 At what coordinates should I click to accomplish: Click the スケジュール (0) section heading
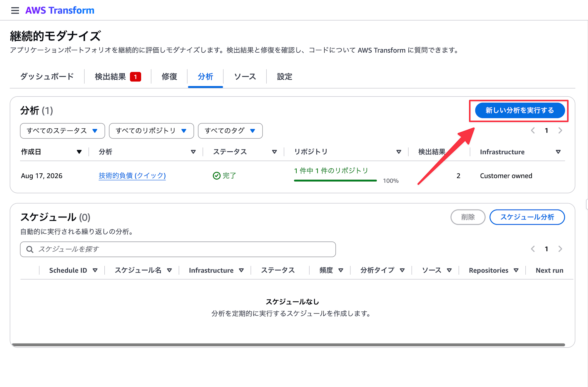[55, 217]
